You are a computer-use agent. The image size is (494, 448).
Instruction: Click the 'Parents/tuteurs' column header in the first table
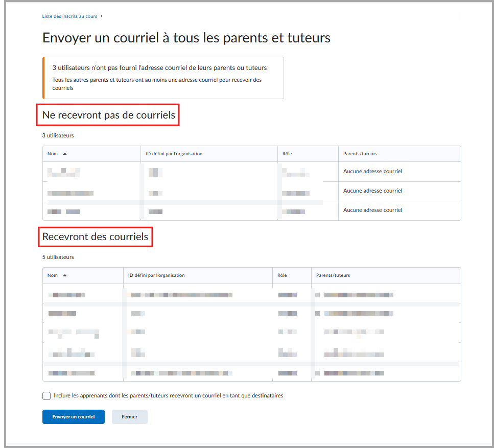point(360,153)
